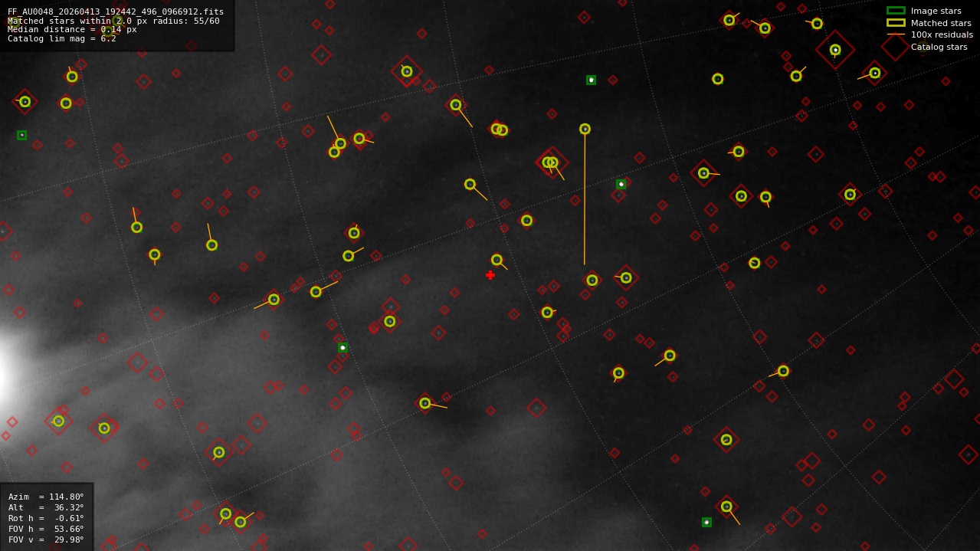Click the green image-star square nearest the bottom edge
The height and width of the screenshot is (551, 980).
pos(706,522)
